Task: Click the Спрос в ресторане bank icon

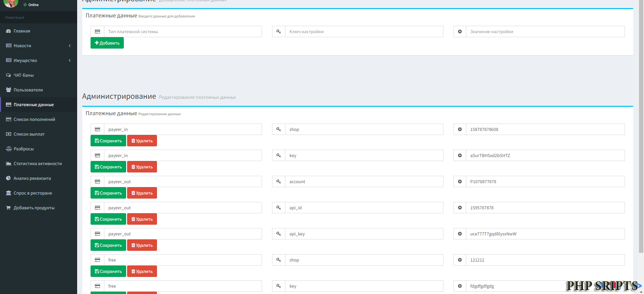Action: 8,193
